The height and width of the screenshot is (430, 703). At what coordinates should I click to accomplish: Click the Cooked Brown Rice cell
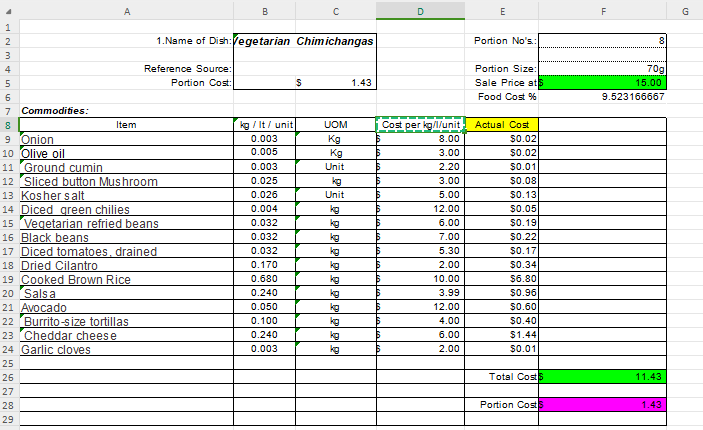pos(126,279)
